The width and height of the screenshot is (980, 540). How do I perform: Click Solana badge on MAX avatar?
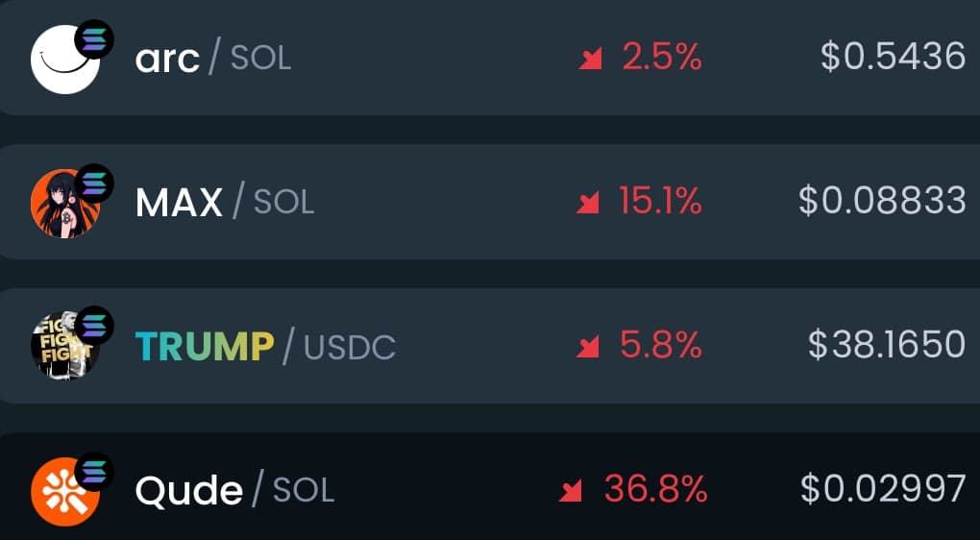point(94,183)
